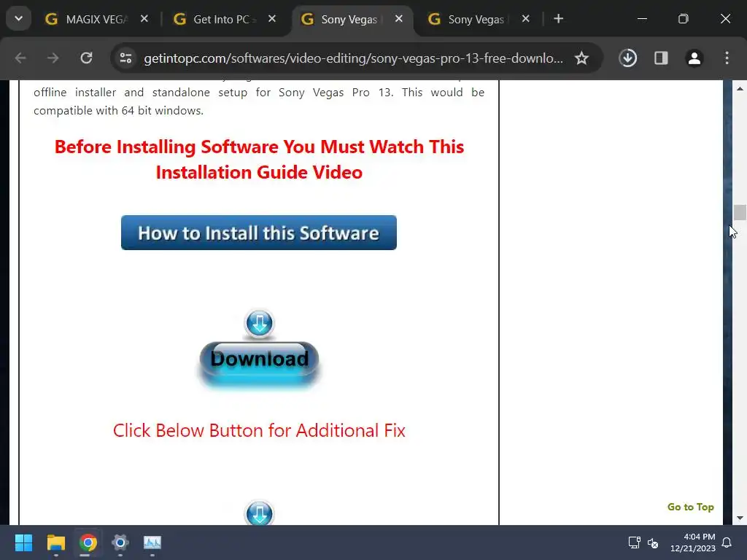The height and width of the screenshot is (560, 747).
Task: Reload the current page
Action: 86,58
